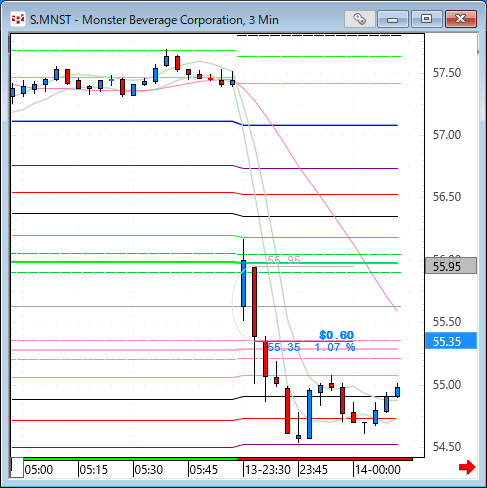Close the S.MNST chart window
Viewport: 487px width, 488px height.
(461, 19)
